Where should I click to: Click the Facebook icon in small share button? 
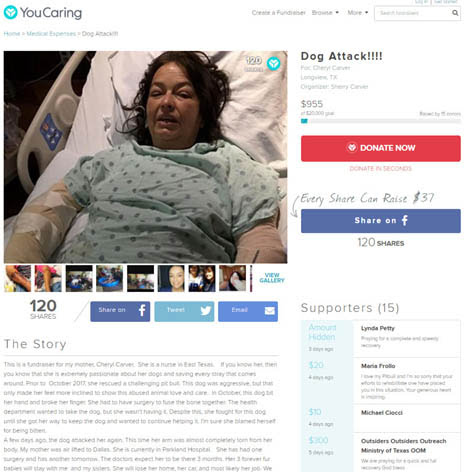point(142,311)
